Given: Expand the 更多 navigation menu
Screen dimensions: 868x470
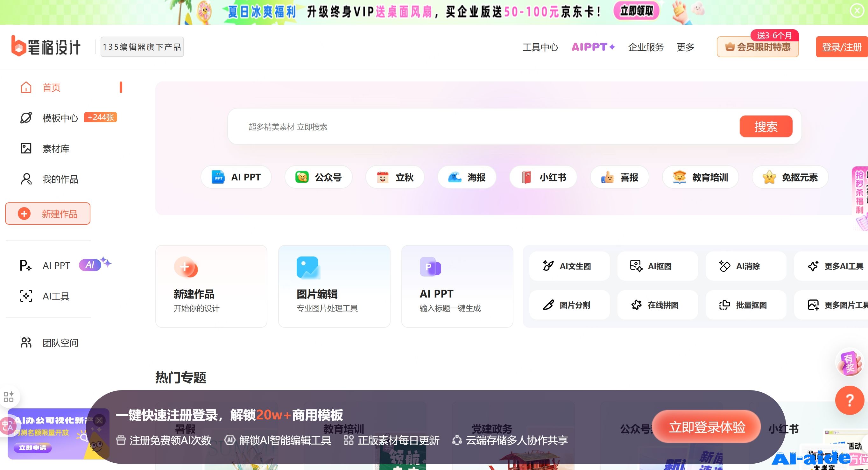Looking at the screenshot, I should [x=685, y=47].
